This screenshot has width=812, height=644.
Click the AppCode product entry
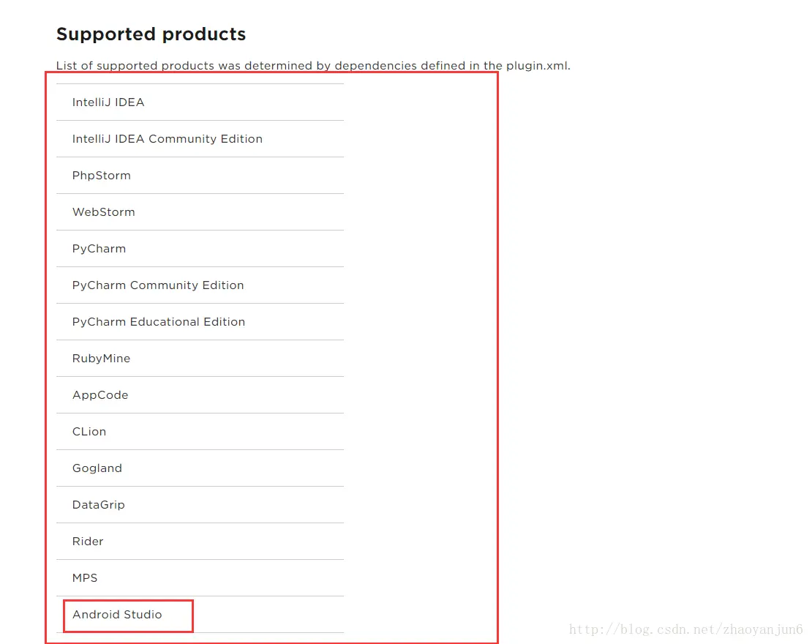pyautogui.click(x=200, y=394)
